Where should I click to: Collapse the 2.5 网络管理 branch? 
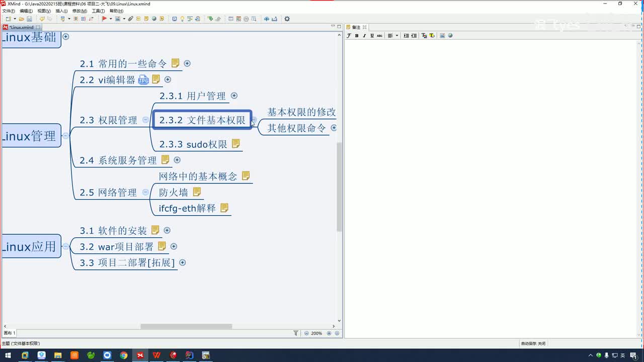pos(145,192)
